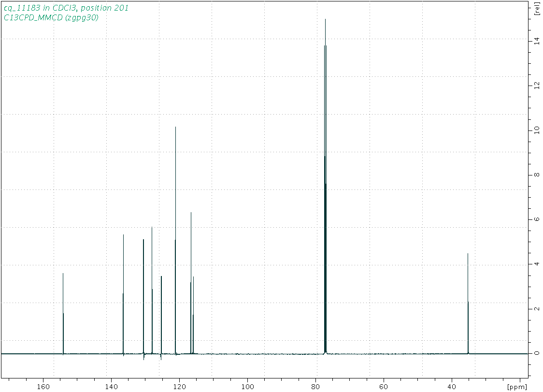Click the 0 label on intensity axis
The height and width of the screenshot is (392, 543).
[x=537, y=353]
